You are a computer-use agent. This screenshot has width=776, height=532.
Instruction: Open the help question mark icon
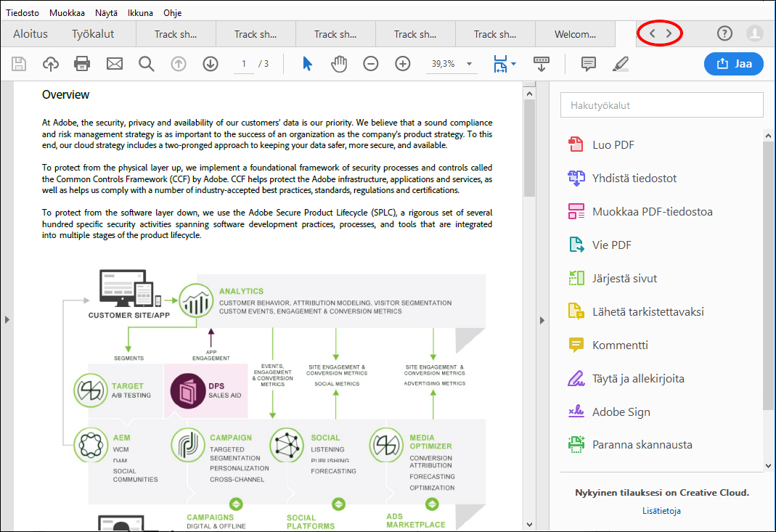click(x=724, y=33)
